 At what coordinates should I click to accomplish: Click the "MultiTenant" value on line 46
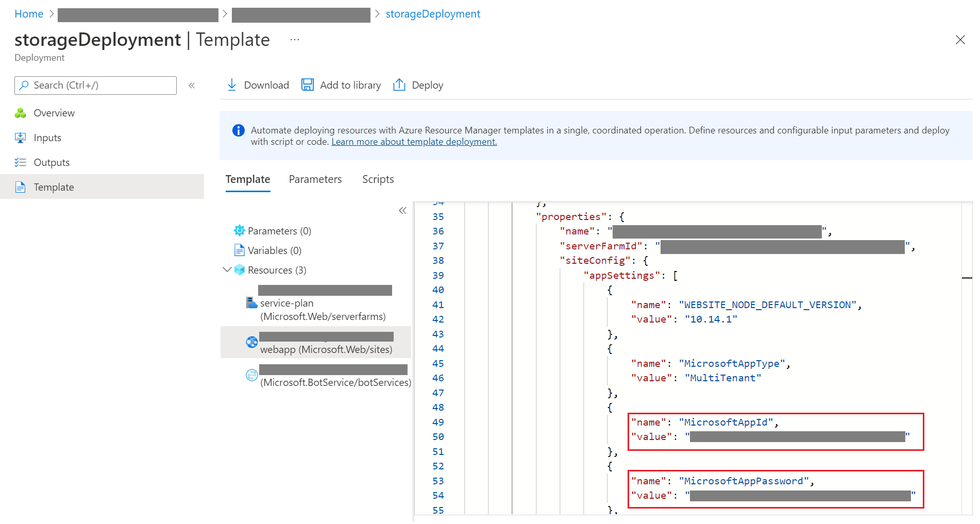click(x=723, y=378)
